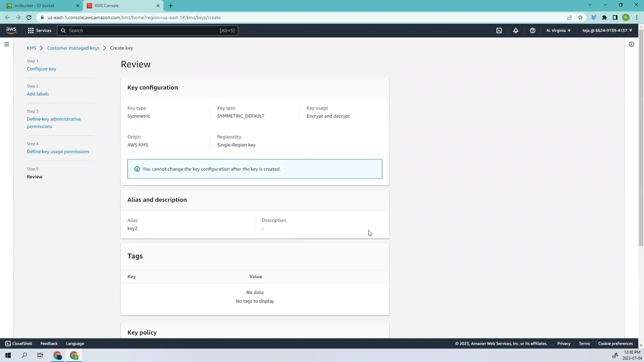Open the info panel icon at right
This screenshot has height=362, width=644.
631,44
